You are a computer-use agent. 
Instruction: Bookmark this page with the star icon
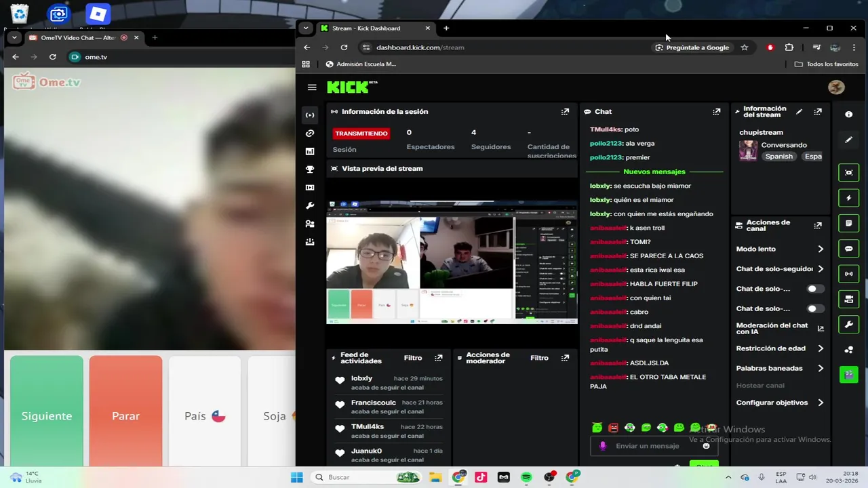(x=744, y=47)
